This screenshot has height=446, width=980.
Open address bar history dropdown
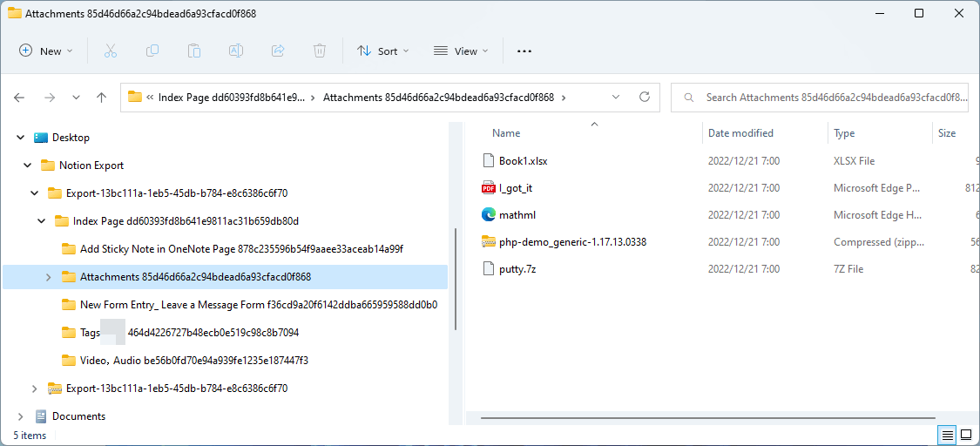tap(616, 97)
